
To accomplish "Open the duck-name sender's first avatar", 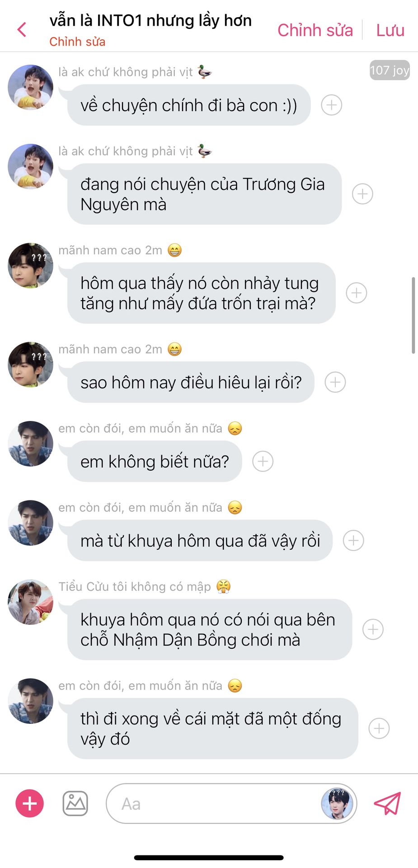I will (x=30, y=87).
